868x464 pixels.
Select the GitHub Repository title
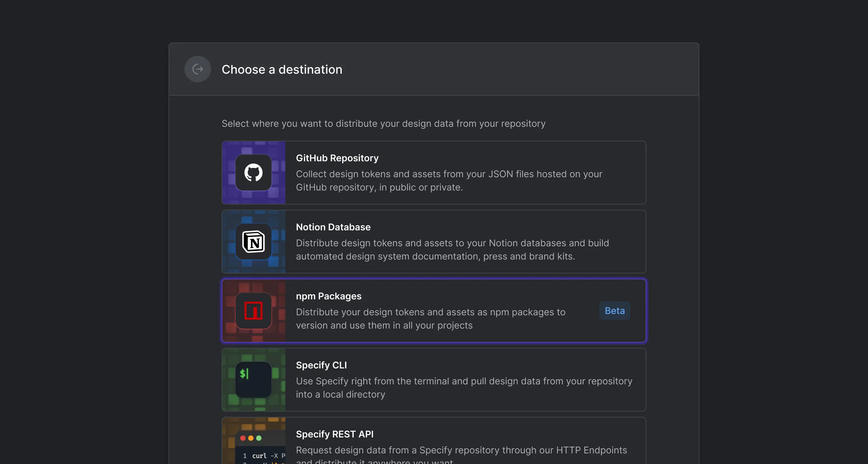[x=337, y=158]
